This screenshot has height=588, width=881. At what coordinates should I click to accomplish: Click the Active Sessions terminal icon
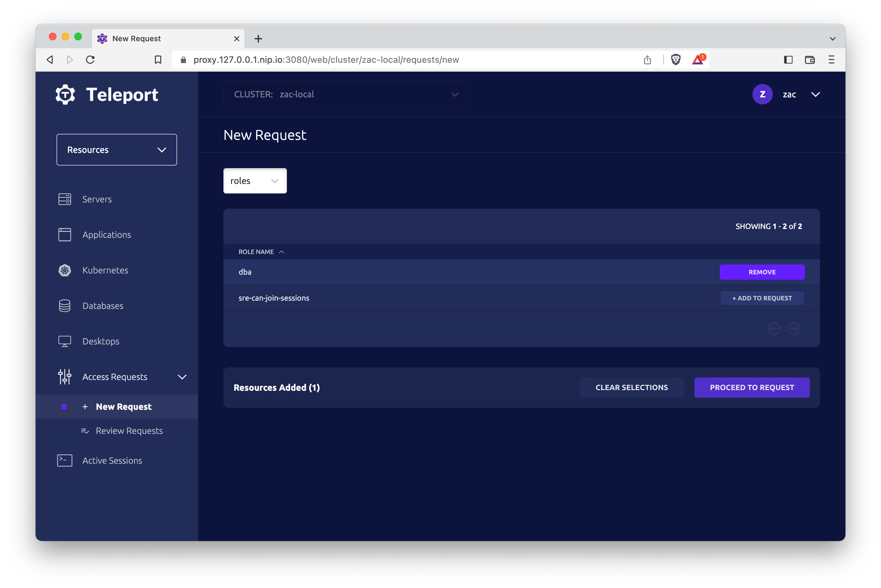[63, 460]
